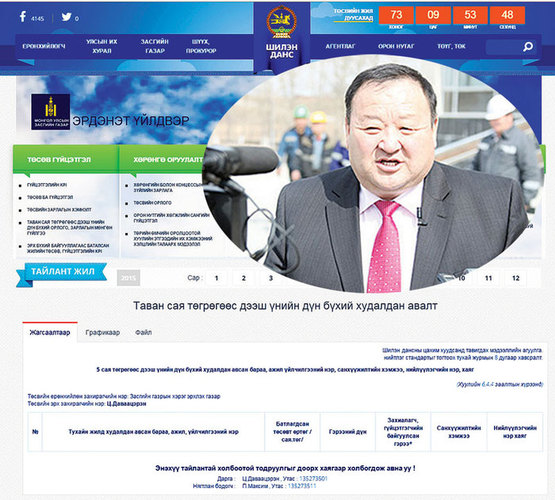Select the Төсөв Гүйцэтгэл green heading
The width and height of the screenshot is (555, 500).
59,160
